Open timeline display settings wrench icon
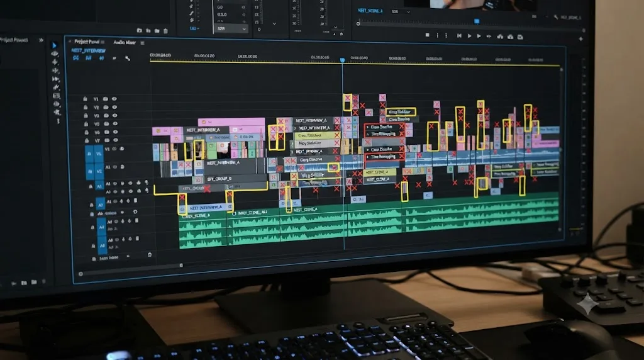644x360 pixels. 128,59
